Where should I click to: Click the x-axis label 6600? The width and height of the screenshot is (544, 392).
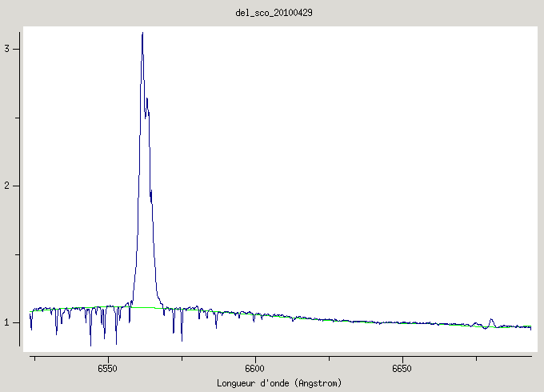pos(254,369)
